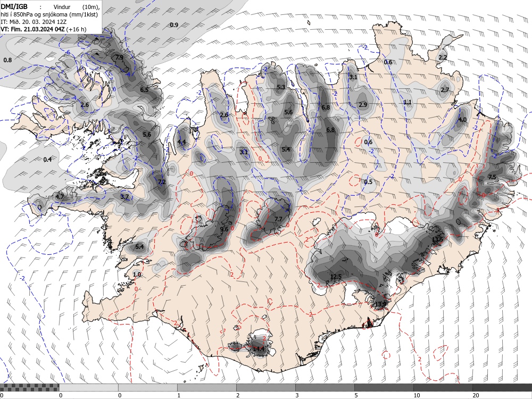Click the legend swatch above label 5

384,387
